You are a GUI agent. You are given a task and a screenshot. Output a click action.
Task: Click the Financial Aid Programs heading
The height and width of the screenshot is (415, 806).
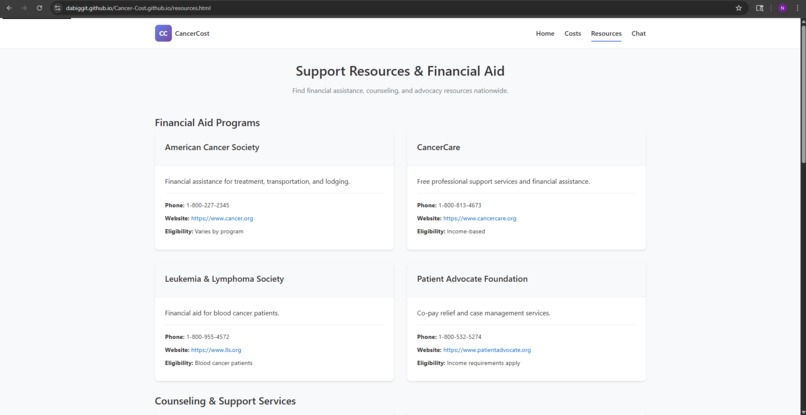point(207,123)
